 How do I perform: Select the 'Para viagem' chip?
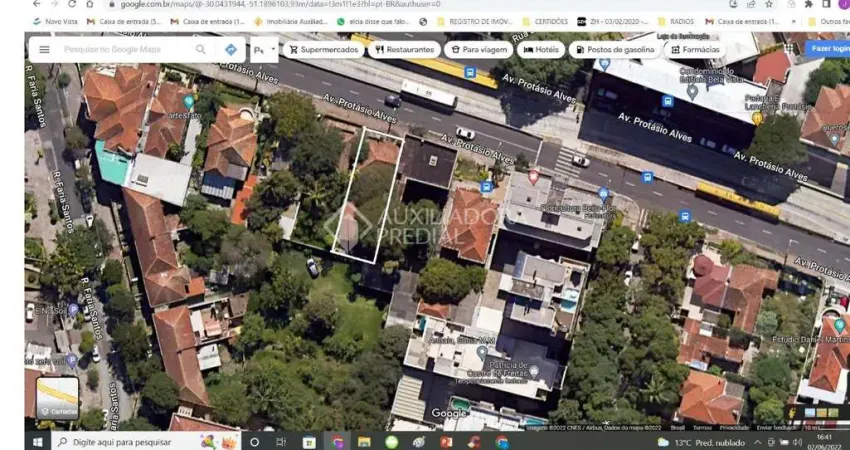pyautogui.click(x=479, y=49)
